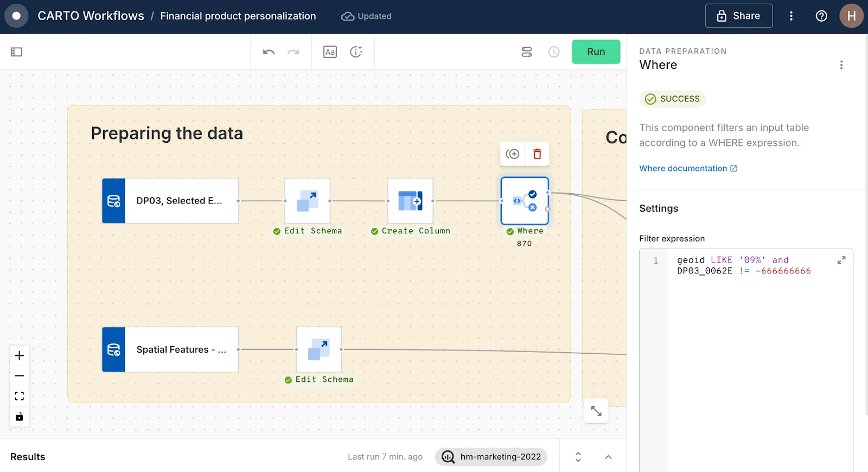This screenshot has width=868, height=472.
Task: Zoom in on the canvas
Action: (20, 356)
